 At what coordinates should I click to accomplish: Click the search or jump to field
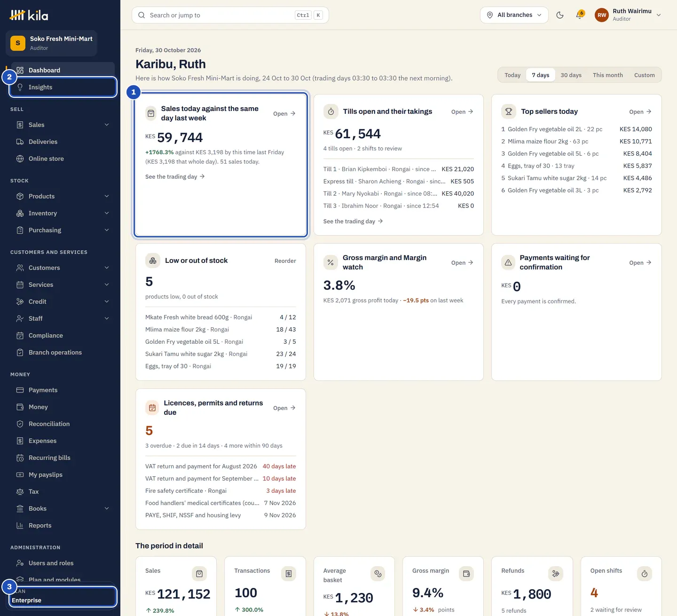point(230,15)
